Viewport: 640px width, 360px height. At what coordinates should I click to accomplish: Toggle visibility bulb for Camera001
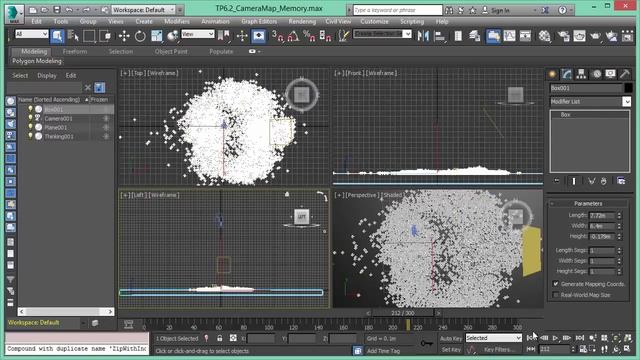[x=30, y=118]
